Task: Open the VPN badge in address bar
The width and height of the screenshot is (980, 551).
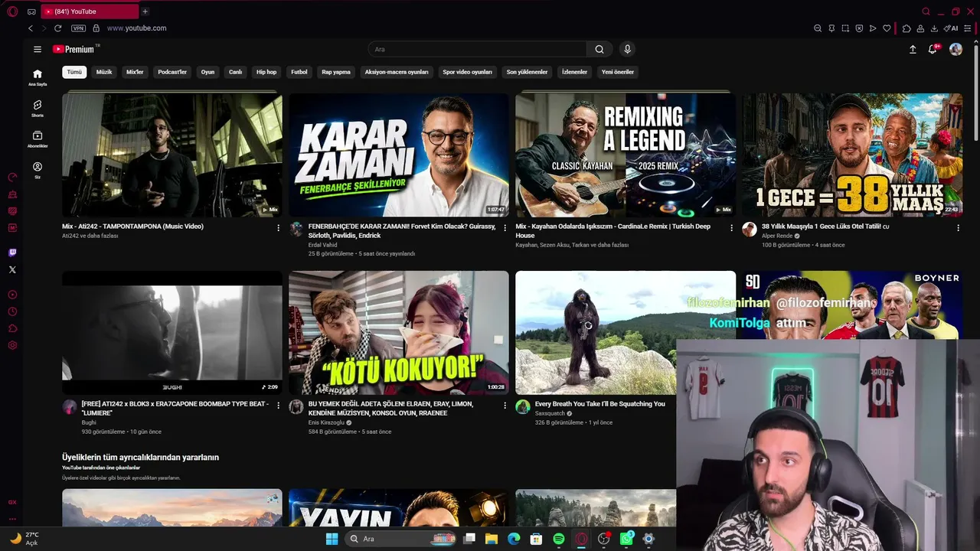Action: click(78, 28)
